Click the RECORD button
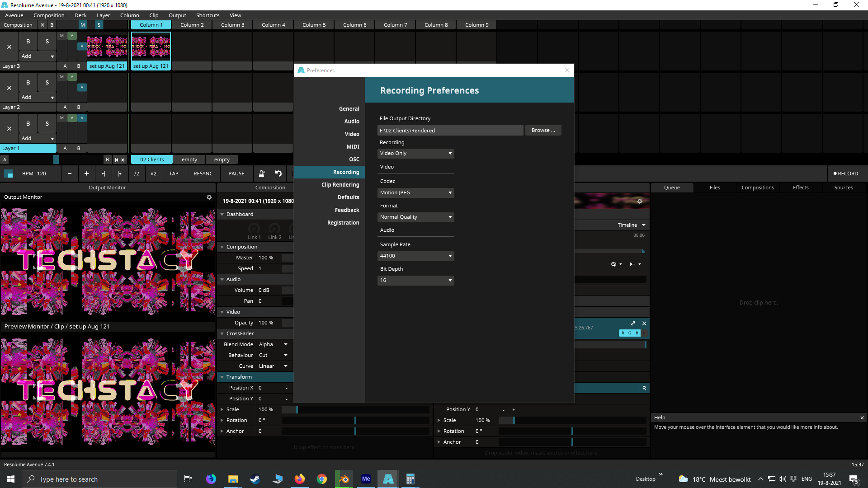Viewport: 868px width, 488px height. (x=845, y=174)
